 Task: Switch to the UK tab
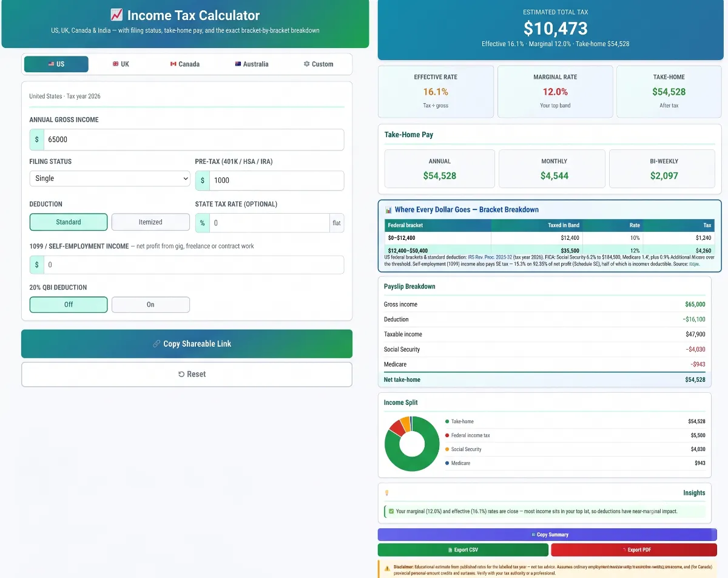tap(121, 64)
